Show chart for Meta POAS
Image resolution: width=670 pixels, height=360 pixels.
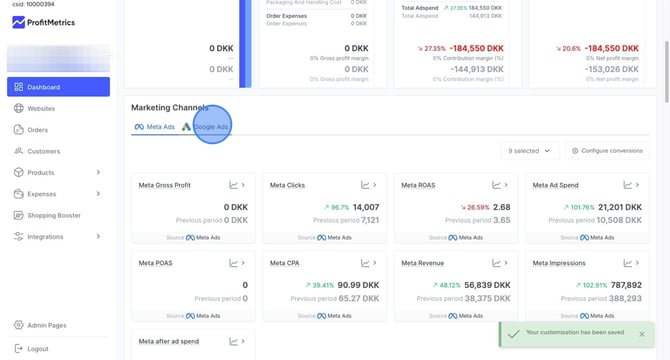click(x=233, y=263)
